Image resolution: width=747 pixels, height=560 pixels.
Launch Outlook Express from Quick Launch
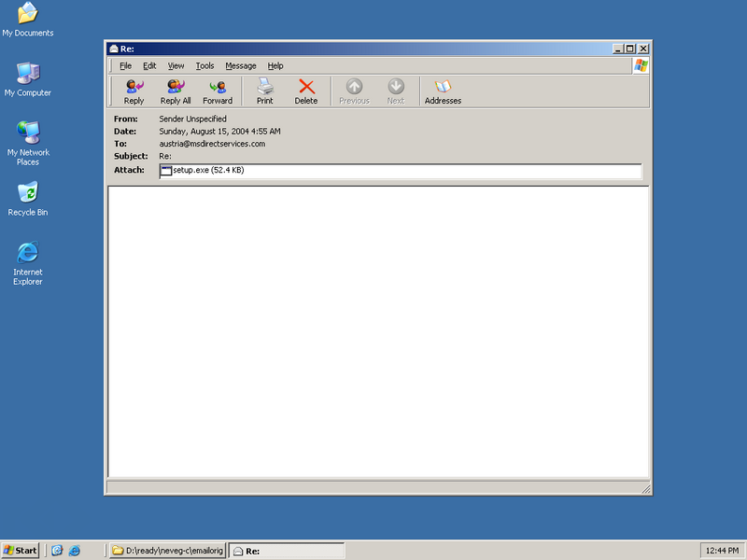57,551
